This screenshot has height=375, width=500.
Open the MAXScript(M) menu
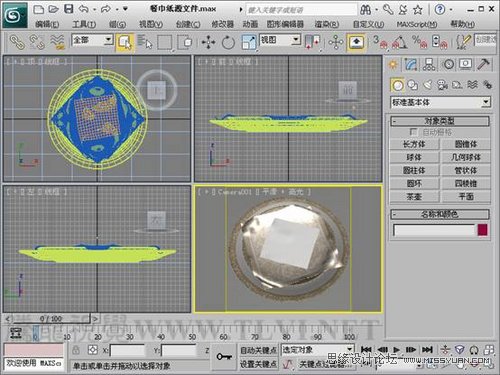point(417,24)
